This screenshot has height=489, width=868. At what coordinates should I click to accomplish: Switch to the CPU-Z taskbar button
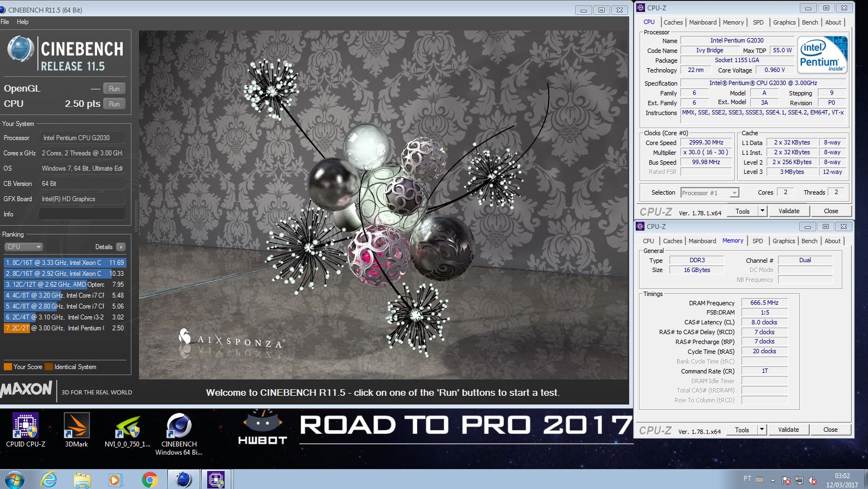(216, 480)
